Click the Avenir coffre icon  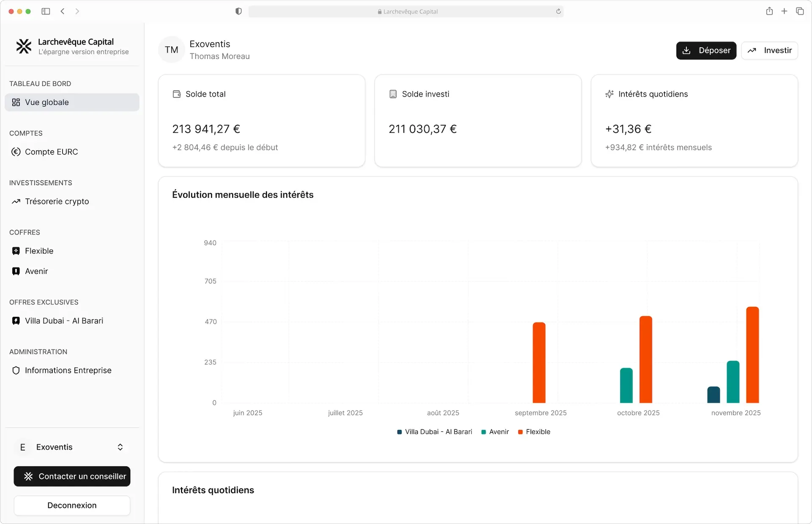tap(16, 271)
